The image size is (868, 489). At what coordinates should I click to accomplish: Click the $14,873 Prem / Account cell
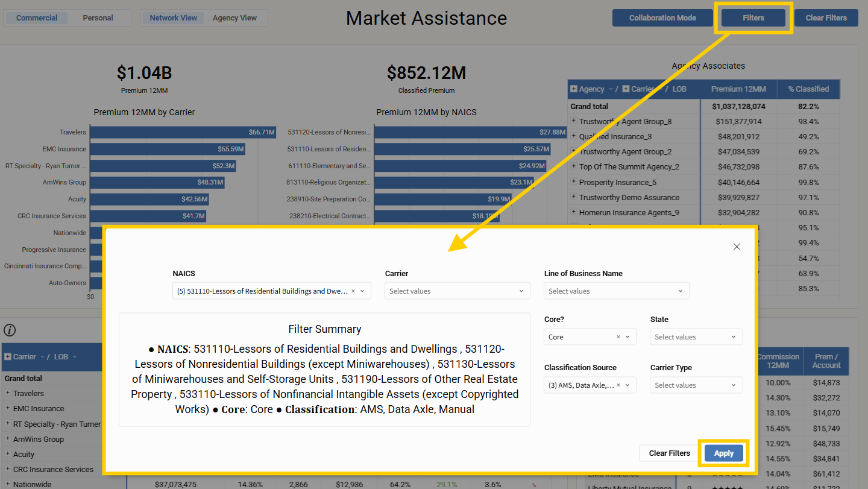(x=826, y=382)
